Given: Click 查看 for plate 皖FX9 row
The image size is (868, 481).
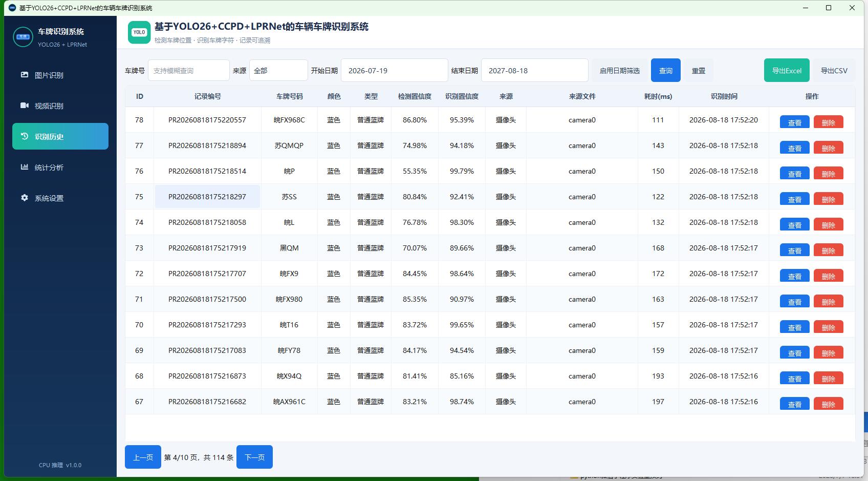Looking at the screenshot, I should 794,276.
